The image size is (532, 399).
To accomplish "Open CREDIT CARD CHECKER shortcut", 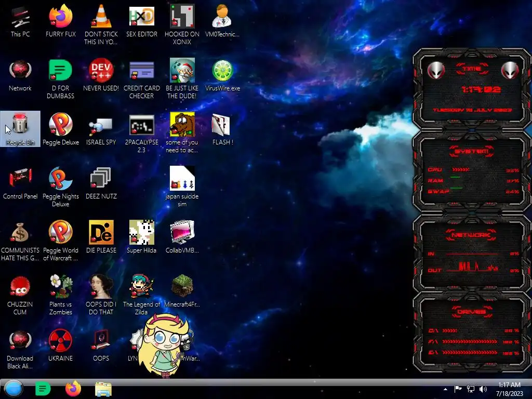I will (x=141, y=79).
